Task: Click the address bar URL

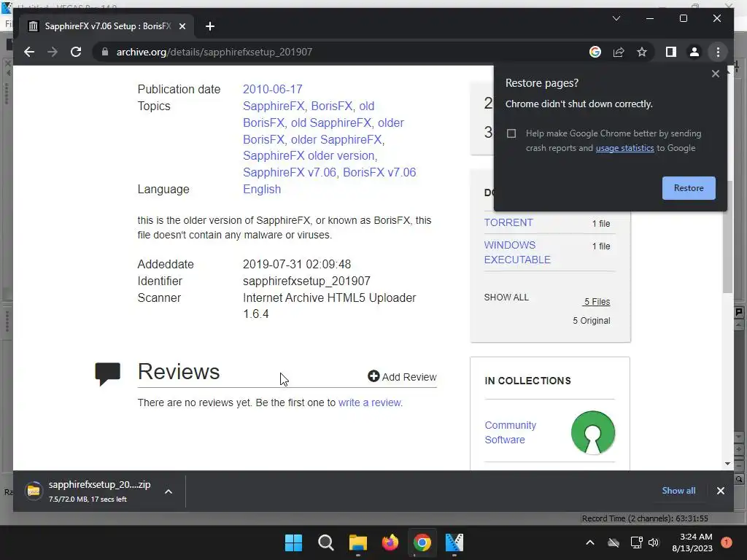Action: [x=214, y=52]
